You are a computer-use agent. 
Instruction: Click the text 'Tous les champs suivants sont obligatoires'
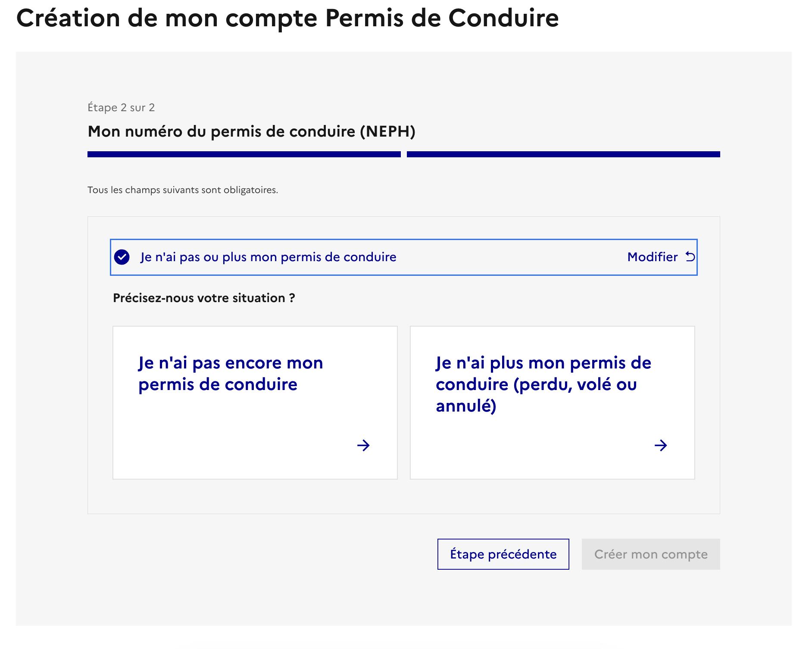pos(183,190)
